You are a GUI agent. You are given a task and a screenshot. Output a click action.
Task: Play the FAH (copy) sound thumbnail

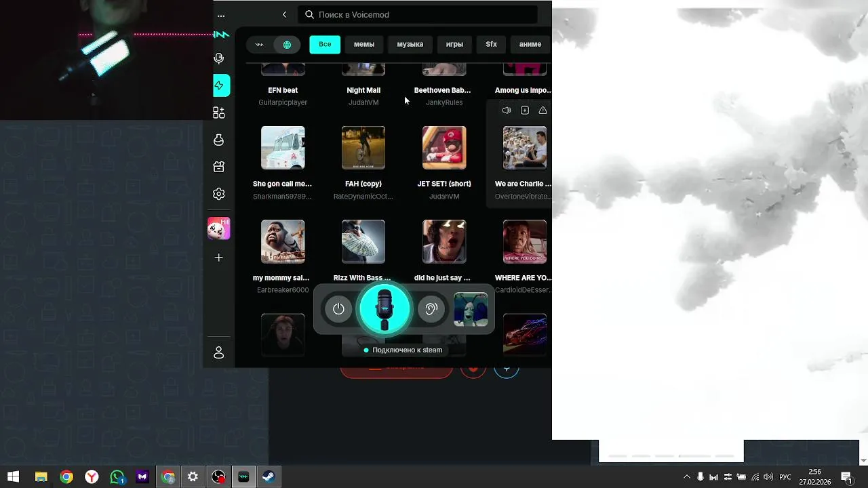tap(363, 148)
